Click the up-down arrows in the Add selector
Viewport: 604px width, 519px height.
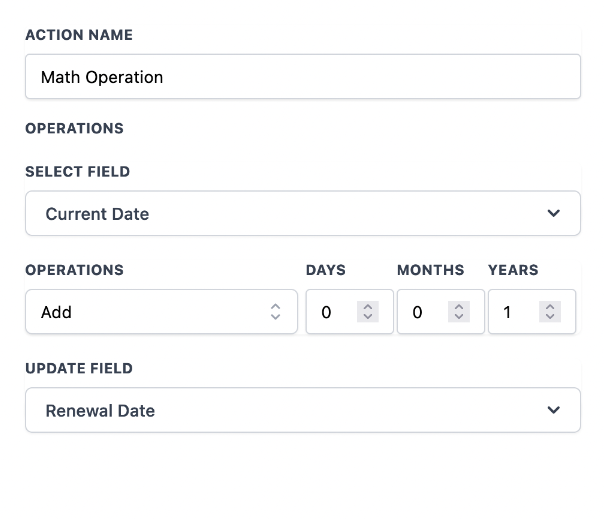click(x=275, y=312)
